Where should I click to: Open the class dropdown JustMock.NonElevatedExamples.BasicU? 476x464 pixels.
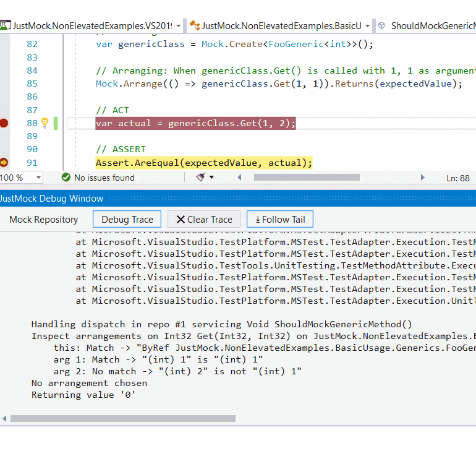tap(367, 26)
